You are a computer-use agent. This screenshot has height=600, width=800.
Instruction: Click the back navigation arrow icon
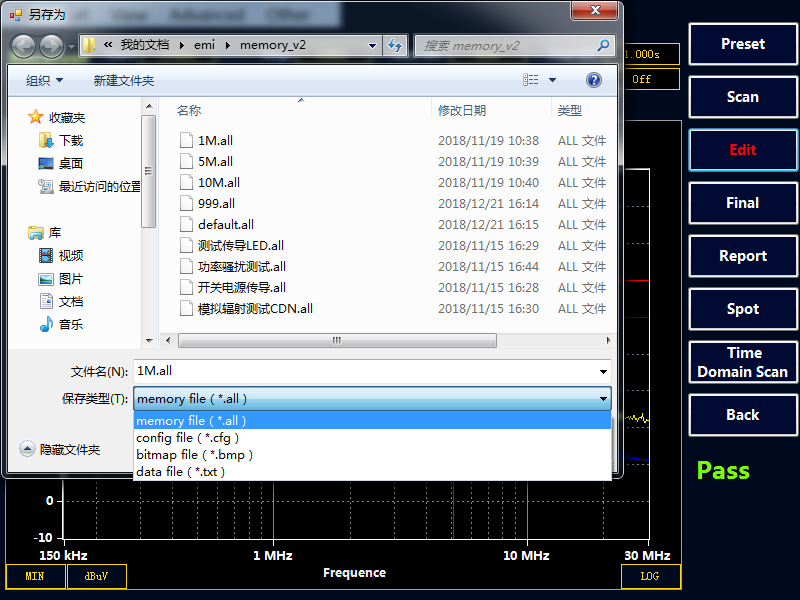(x=23, y=46)
